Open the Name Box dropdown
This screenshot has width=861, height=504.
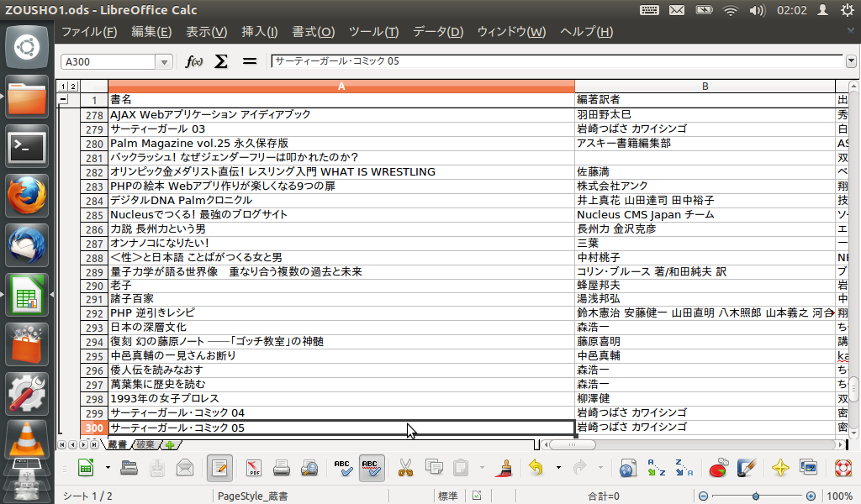point(164,62)
